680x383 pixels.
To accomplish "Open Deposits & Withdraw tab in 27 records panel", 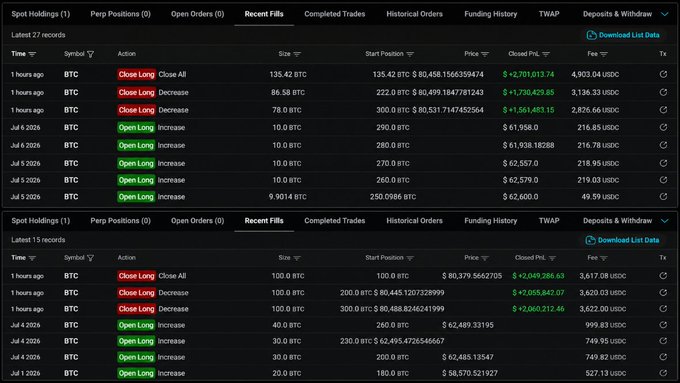I will (617, 14).
